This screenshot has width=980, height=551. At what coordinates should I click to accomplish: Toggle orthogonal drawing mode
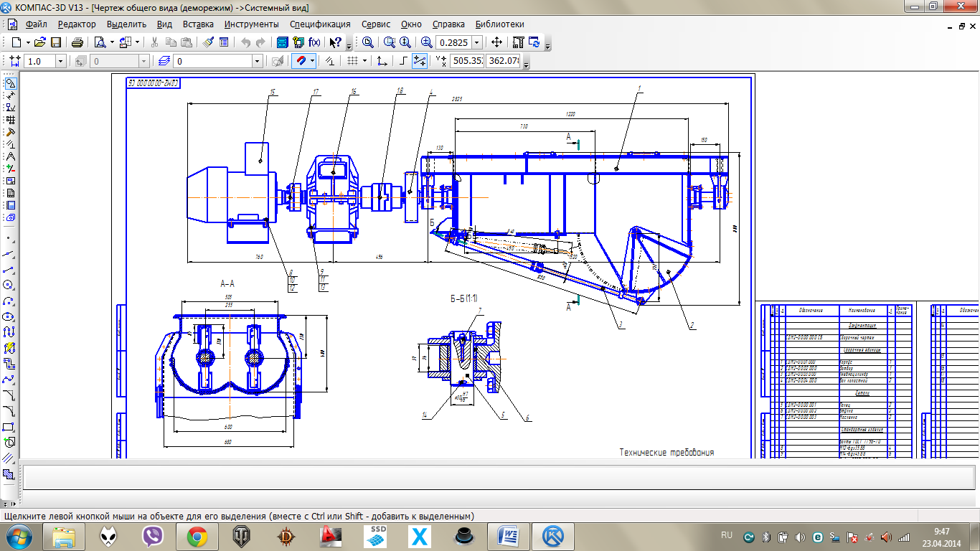(403, 62)
